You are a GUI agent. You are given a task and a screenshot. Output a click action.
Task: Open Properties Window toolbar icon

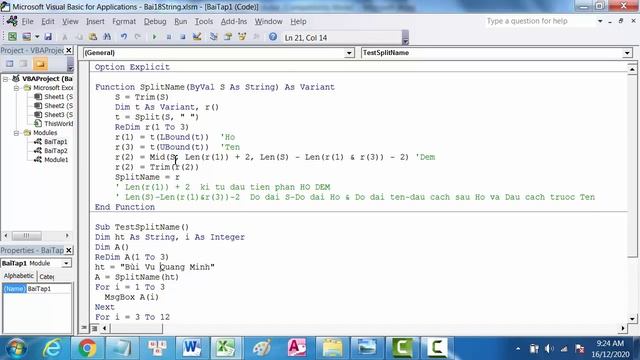[x=228, y=37]
